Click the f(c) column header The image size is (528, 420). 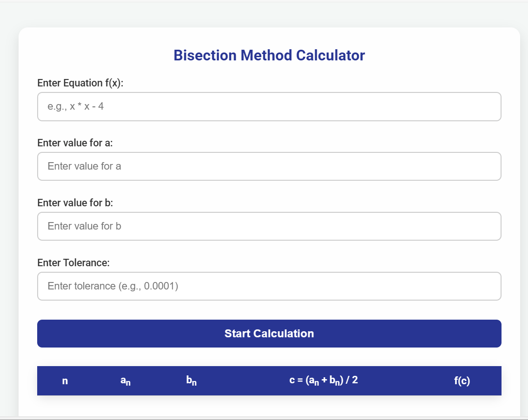(x=462, y=381)
